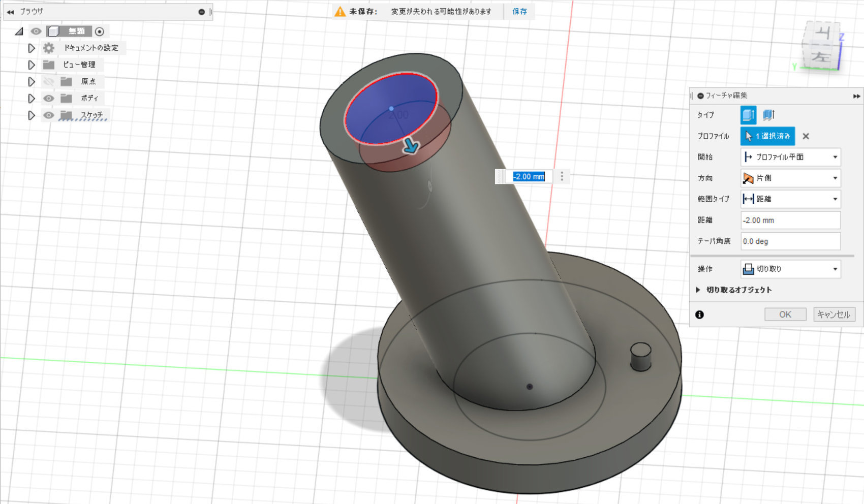Toggle visibility eye of スケッチ folder
864x504 pixels.
click(x=48, y=115)
